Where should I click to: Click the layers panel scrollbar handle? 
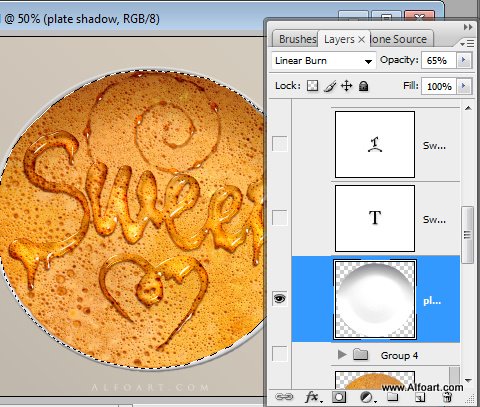pyautogui.click(x=468, y=235)
